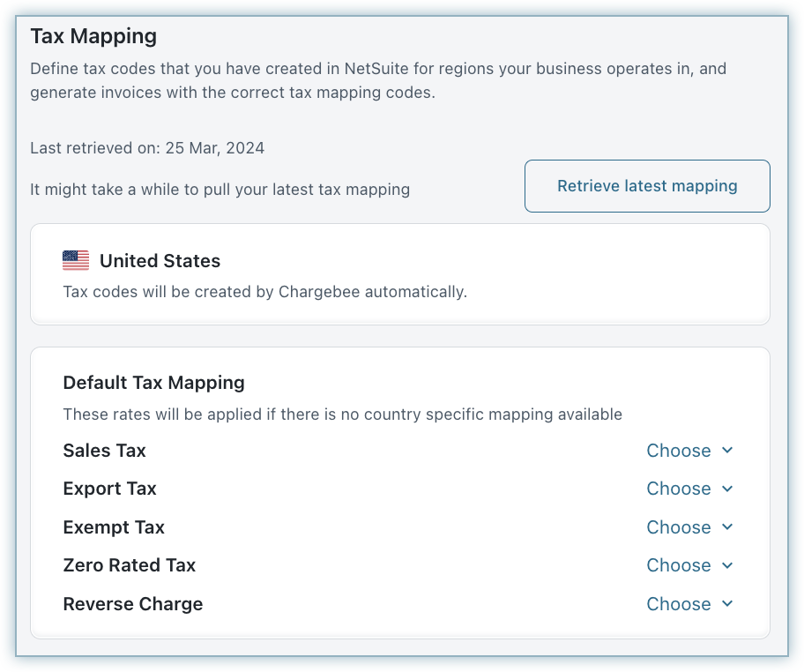The height and width of the screenshot is (672, 804).
Task: Open the Zero Rated Tax Choose dropdown
Action: 679,565
